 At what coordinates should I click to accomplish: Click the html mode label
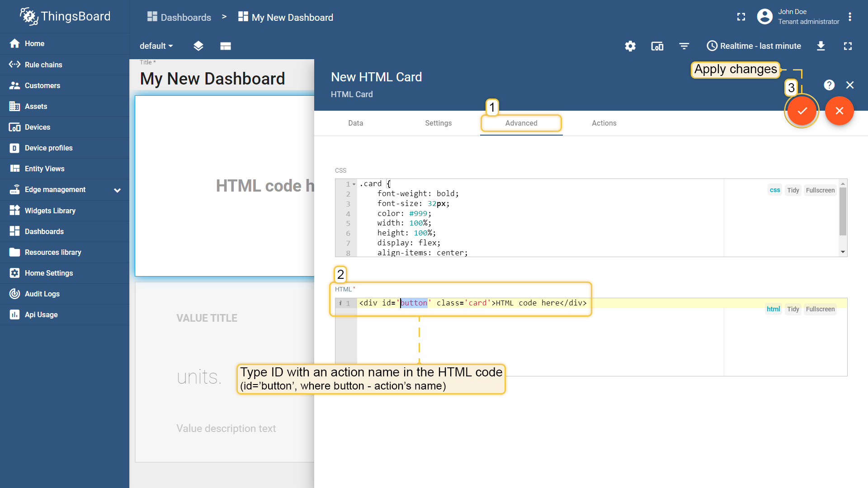coord(774,309)
